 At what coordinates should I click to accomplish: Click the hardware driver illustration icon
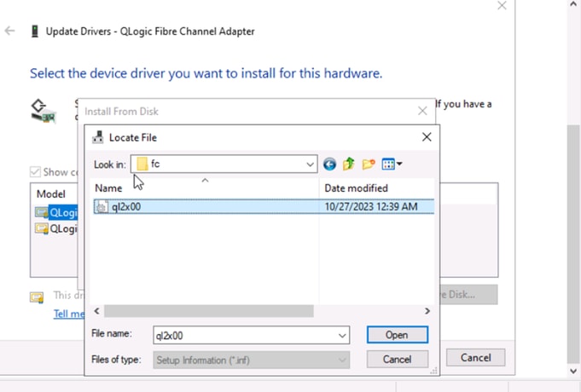click(x=43, y=111)
